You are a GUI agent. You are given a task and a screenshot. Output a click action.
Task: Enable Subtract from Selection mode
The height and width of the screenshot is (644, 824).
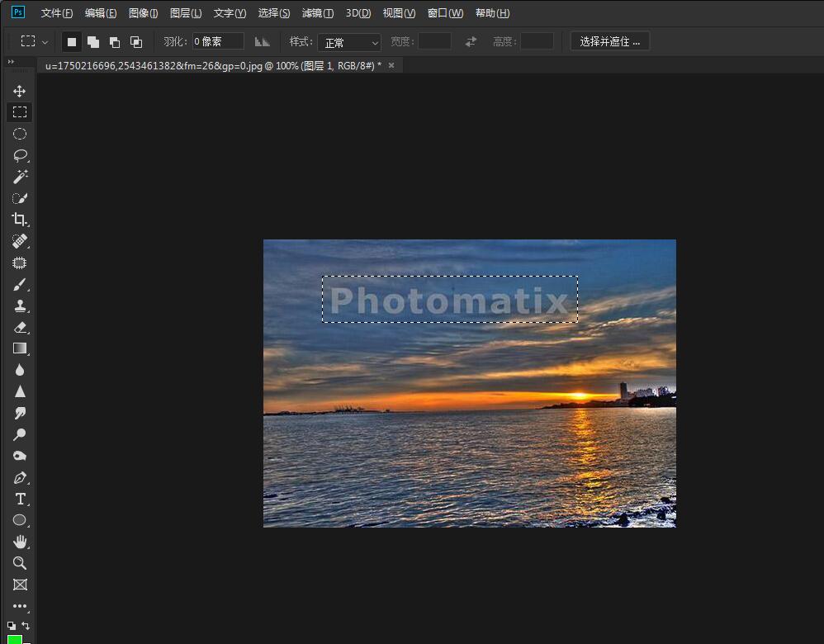click(115, 41)
